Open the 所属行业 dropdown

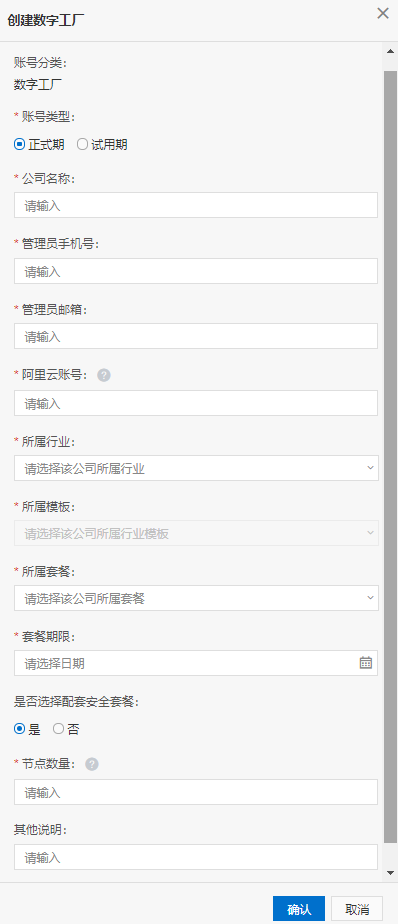pos(196,468)
